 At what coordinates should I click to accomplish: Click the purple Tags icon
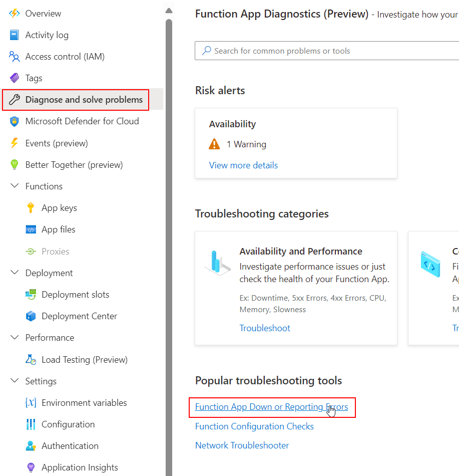[14, 78]
